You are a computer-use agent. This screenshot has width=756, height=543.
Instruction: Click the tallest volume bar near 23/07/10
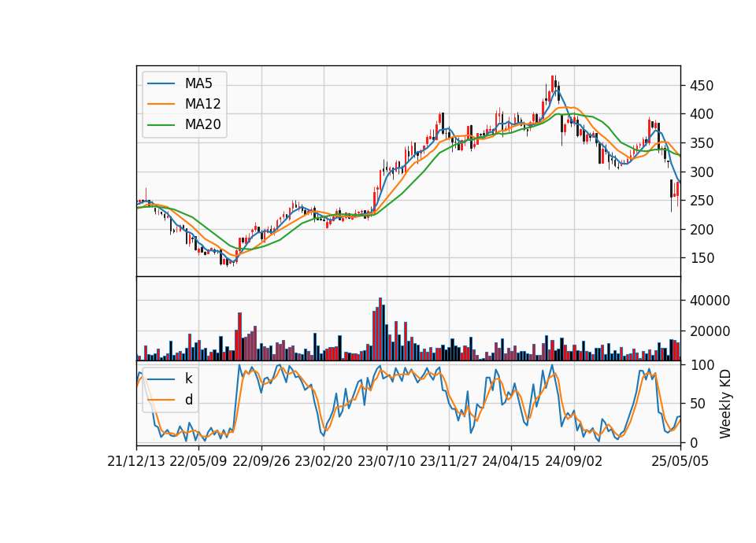[x=380, y=329]
